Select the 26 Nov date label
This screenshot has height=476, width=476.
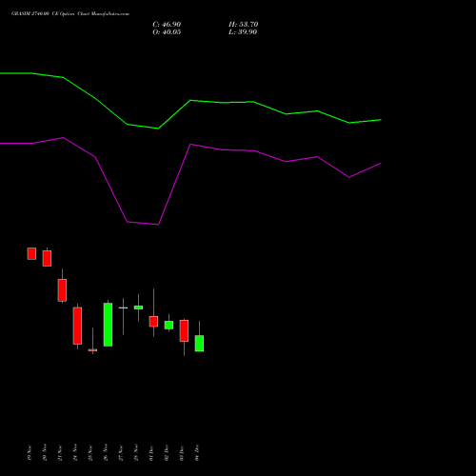coord(106,452)
